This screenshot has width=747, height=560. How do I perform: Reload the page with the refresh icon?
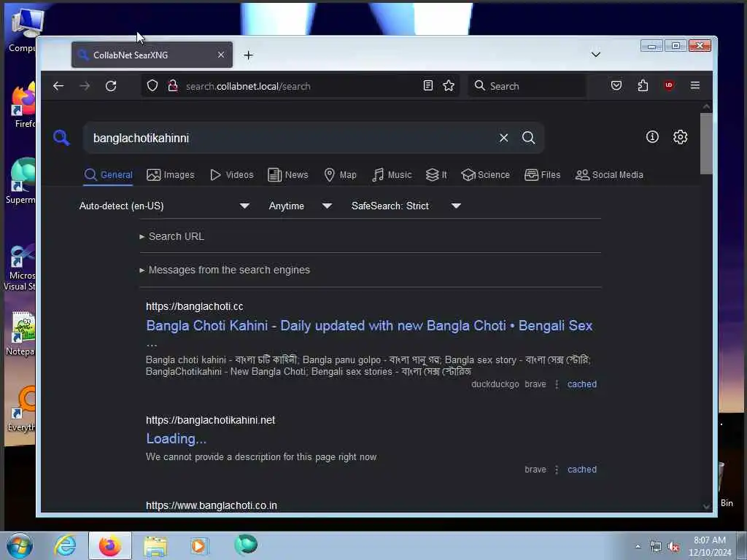click(x=111, y=86)
